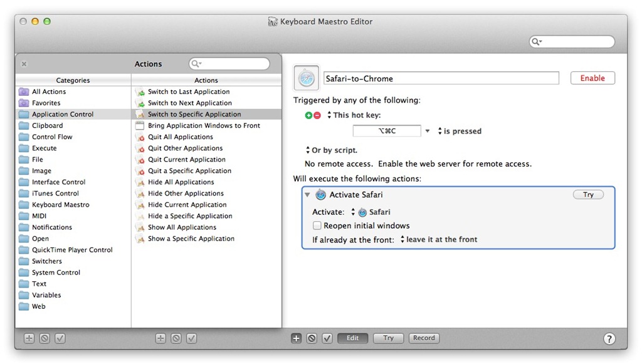Open the hot key modifier dropdown arrow
642x364 pixels.
[428, 132]
